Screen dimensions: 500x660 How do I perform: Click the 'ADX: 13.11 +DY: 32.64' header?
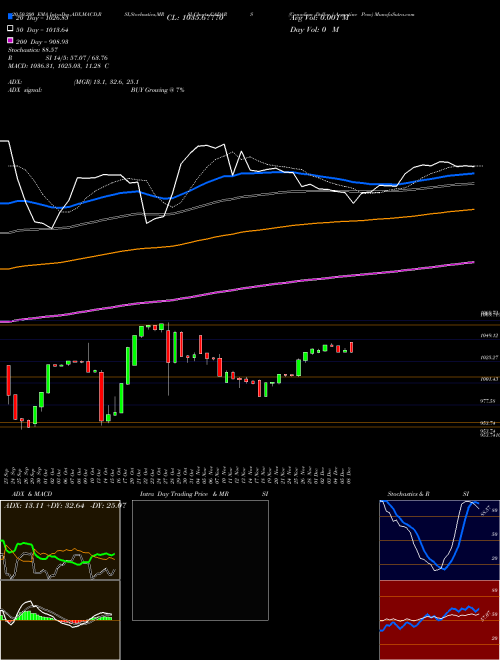coord(44,506)
